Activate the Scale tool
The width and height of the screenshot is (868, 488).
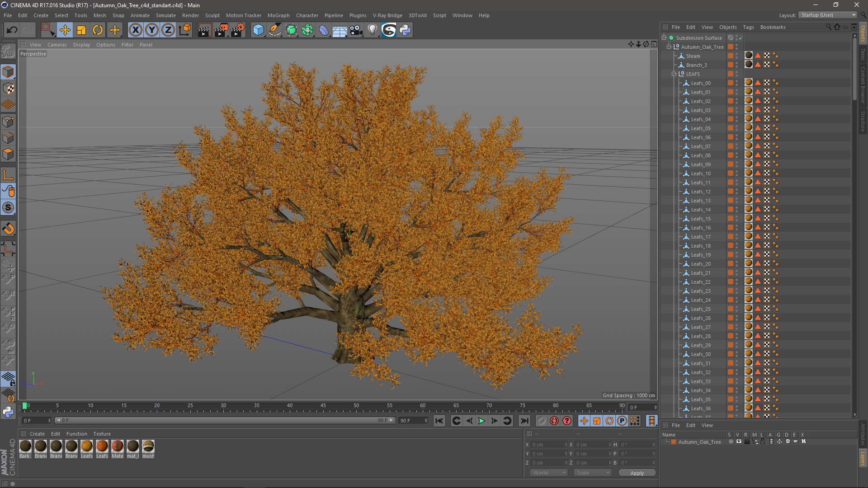(x=81, y=30)
